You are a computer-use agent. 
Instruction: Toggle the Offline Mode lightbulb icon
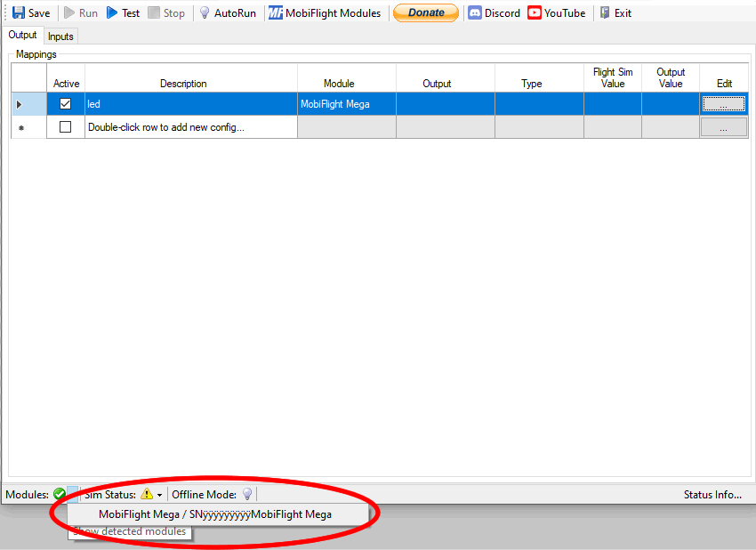247,494
